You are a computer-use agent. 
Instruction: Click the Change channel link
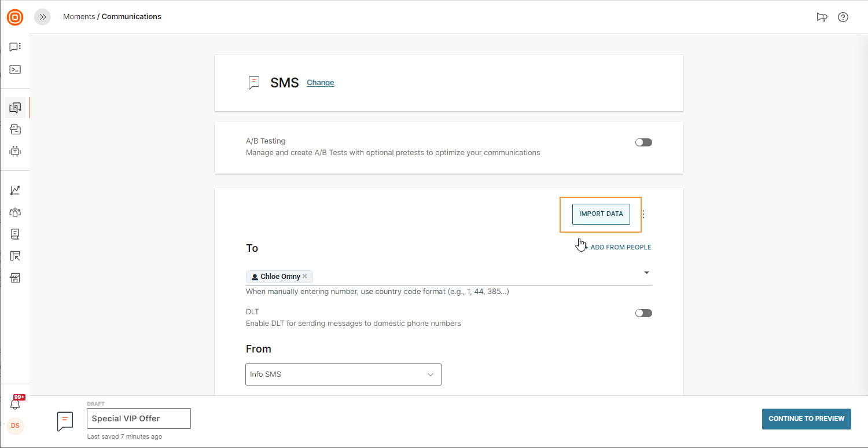320,83
